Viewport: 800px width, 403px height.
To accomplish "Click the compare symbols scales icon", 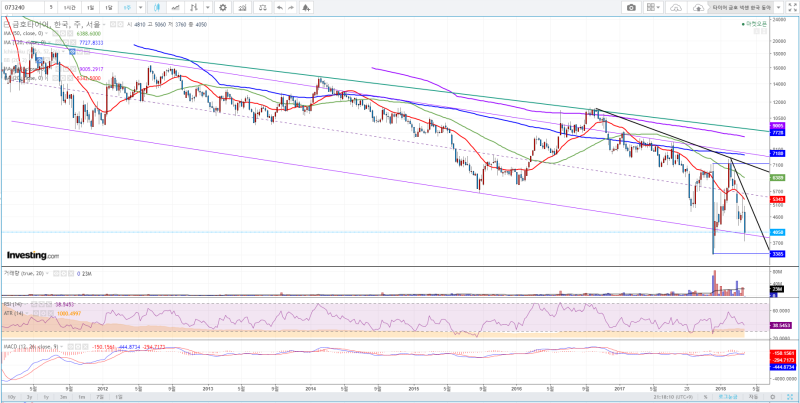I will point(262,8).
